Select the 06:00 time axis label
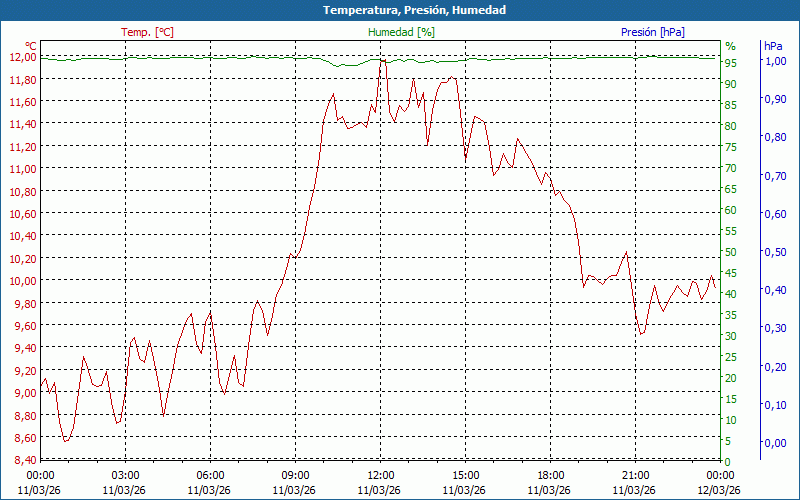Viewport: 800px width, 500px height. tap(210, 475)
